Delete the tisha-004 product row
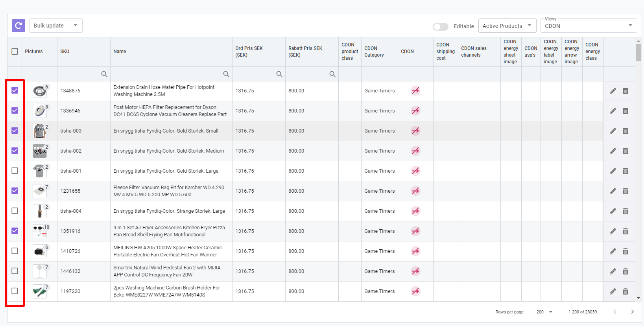 pos(626,211)
